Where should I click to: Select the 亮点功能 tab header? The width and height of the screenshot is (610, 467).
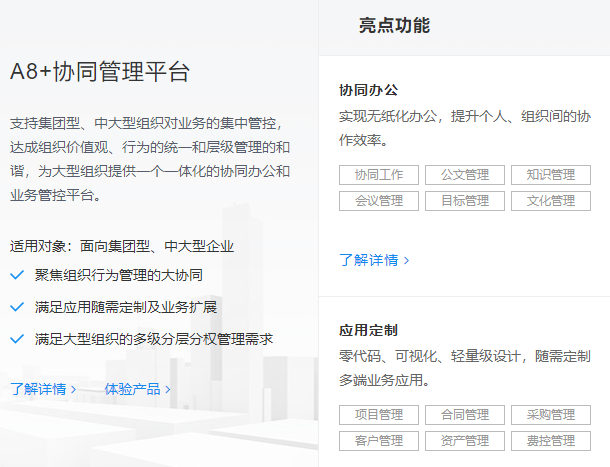point(394,26)
